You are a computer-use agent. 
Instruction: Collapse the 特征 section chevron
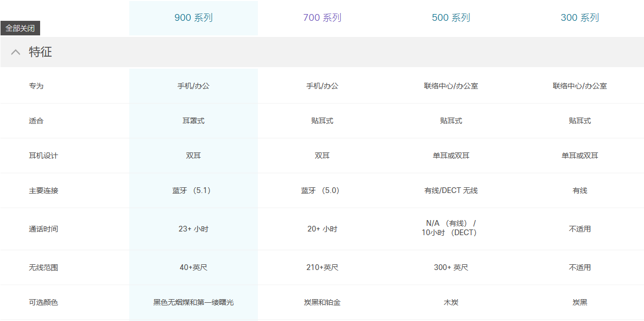pyautogui.click(x=16, y=52)
